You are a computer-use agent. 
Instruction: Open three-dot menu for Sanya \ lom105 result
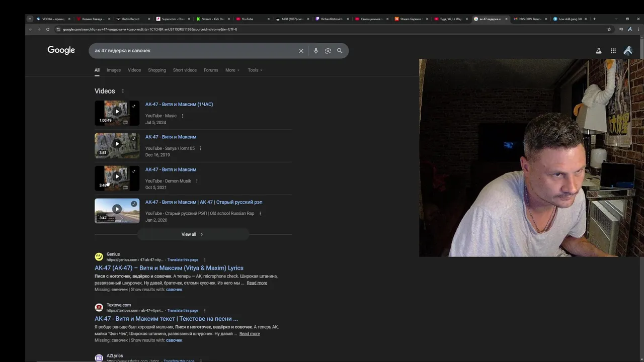coord(200,148)
